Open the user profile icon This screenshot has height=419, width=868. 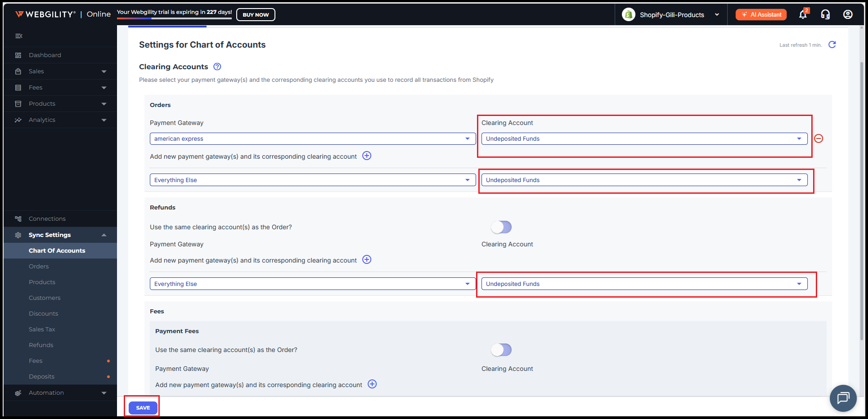coord(848,15)
